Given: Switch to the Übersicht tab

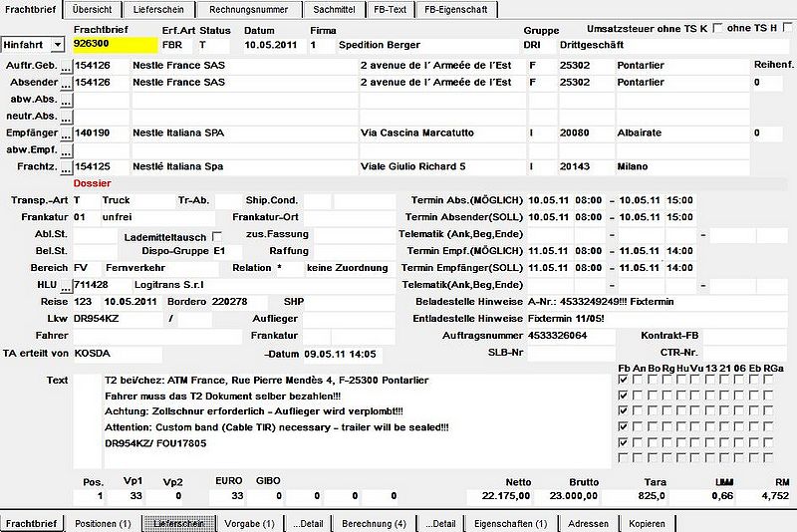Looking at the screenshot, I should (92, 10).
